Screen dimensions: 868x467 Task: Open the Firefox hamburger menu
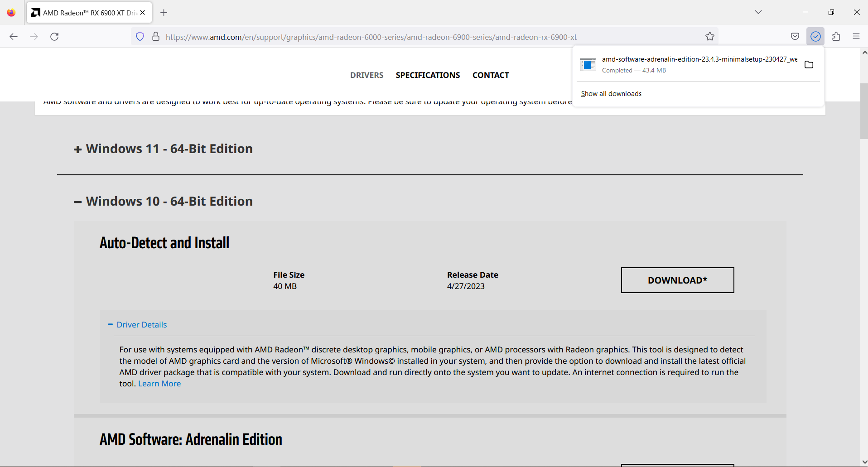point(857,36)
